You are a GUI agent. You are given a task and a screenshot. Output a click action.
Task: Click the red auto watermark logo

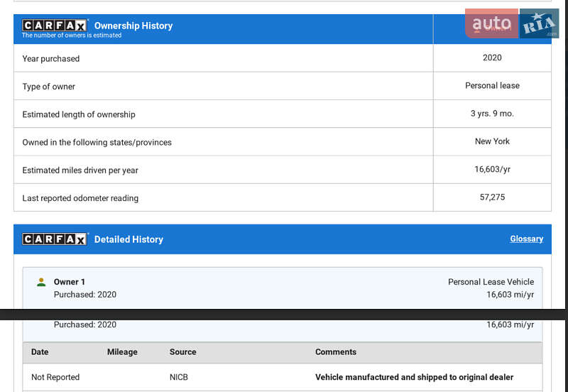(491, 23)
